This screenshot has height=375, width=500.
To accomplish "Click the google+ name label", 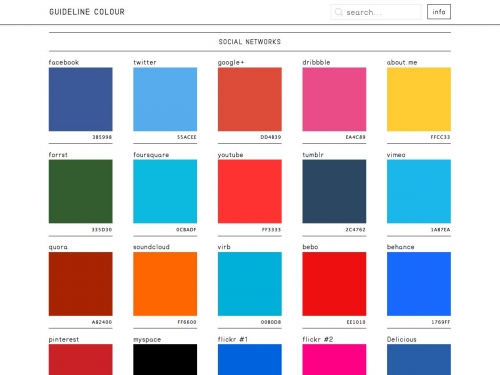I will pyautogui.click(x=231, y=63).
